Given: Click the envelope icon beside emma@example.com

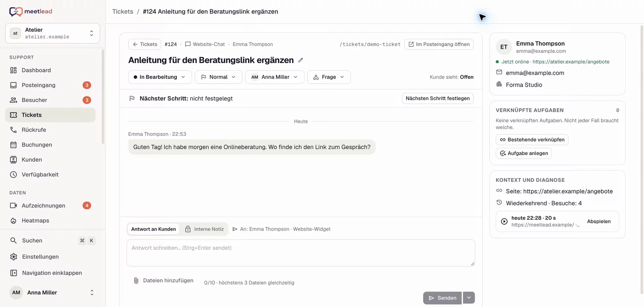Looking at the screenshot, I should coord(499,72).
